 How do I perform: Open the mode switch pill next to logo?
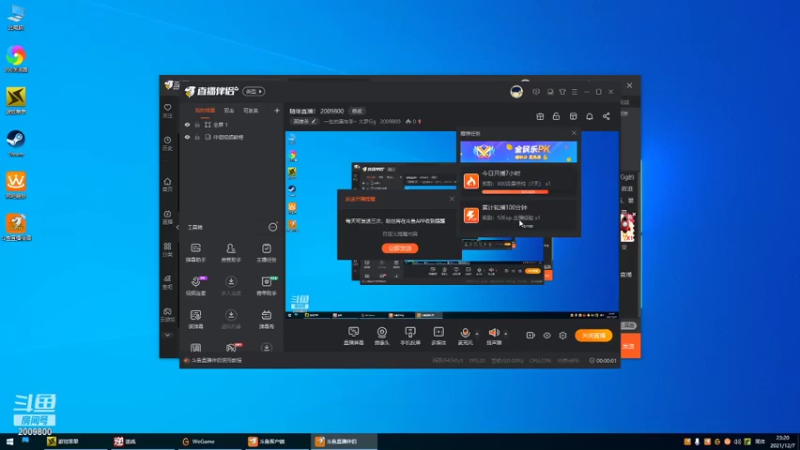254,91
